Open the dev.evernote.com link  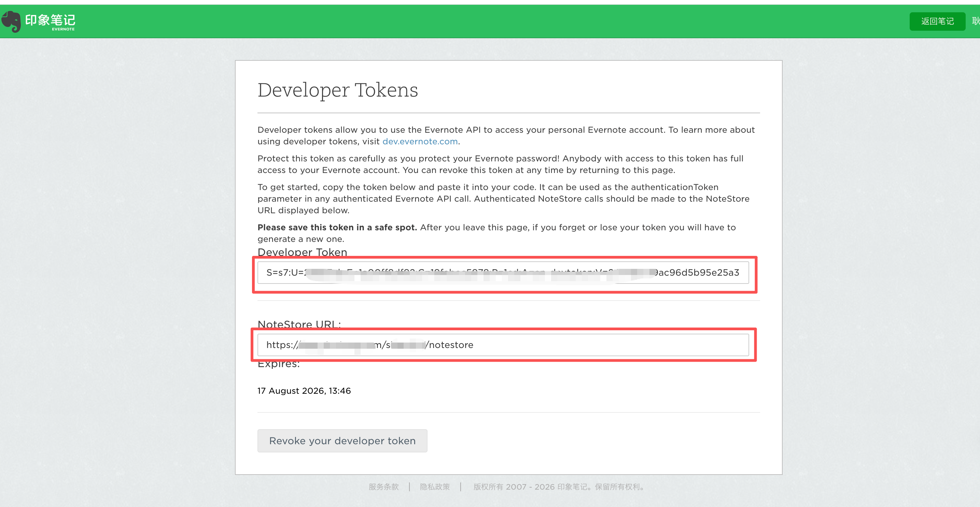420,141
